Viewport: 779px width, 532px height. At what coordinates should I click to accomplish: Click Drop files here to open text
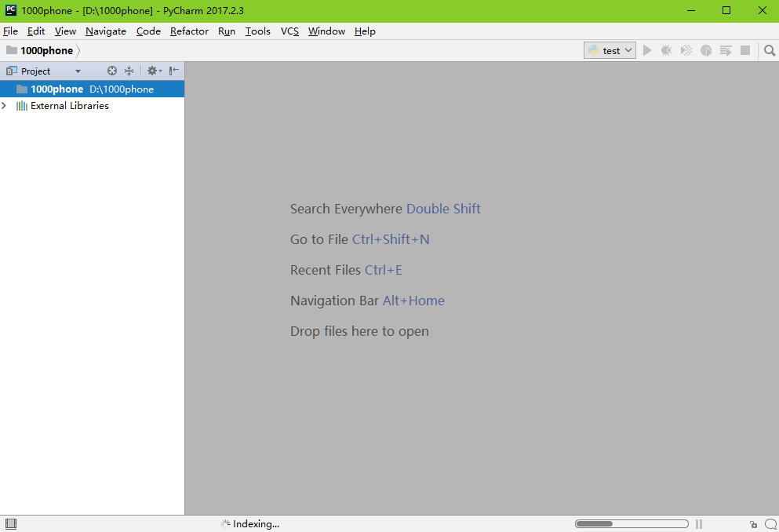coord(359,331)
